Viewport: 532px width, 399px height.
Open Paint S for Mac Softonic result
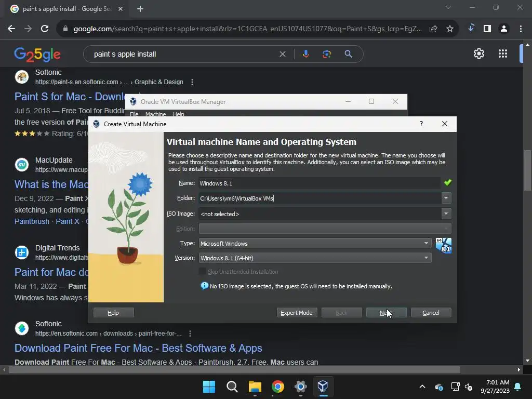tap(70, 97)
